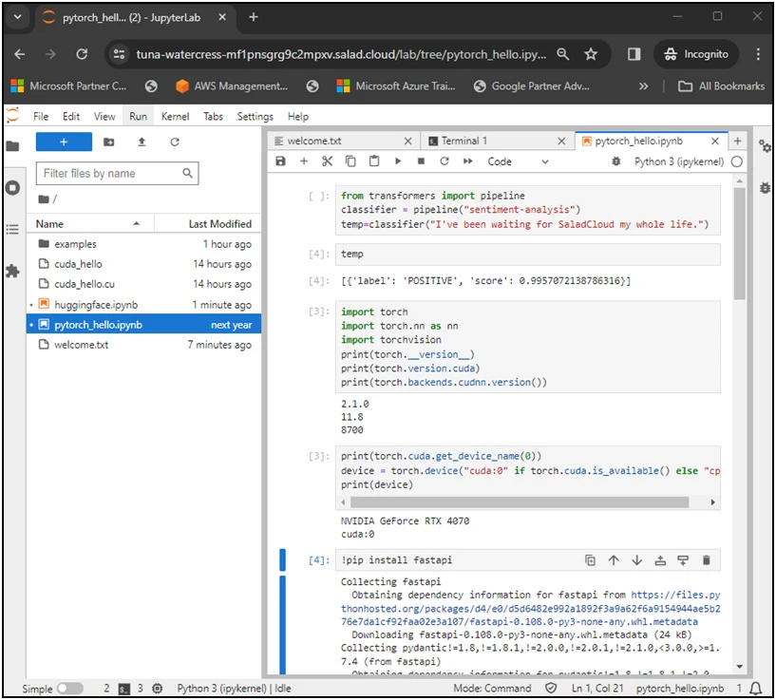Click the blue new launcher button
Image resolution: width=776 pixels, height=700 pixels.
[64, 142]
